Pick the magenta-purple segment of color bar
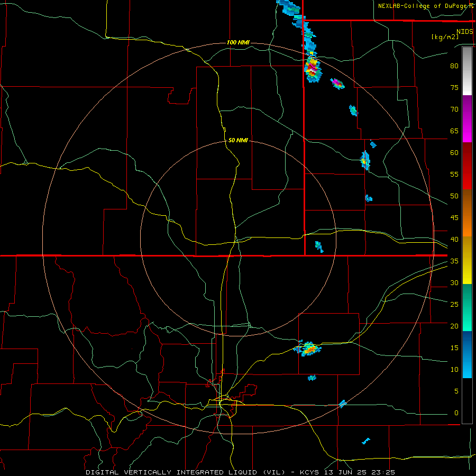 pos(467,119)
